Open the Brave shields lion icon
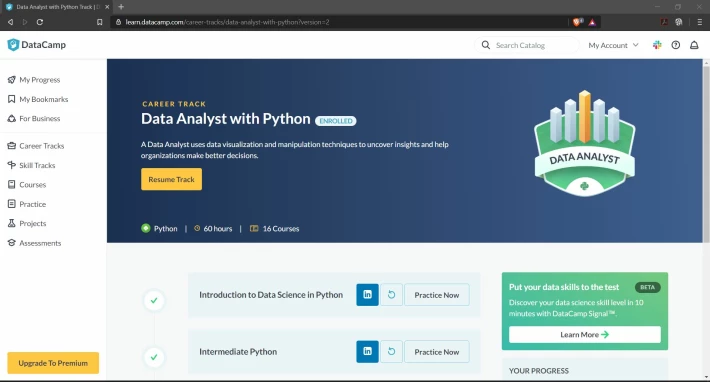 pos(577,22)
